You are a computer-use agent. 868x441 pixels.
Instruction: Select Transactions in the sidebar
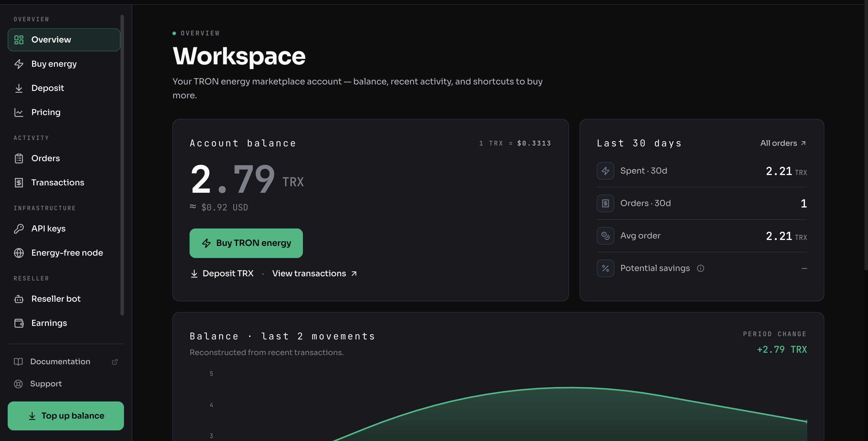point(64,183)
